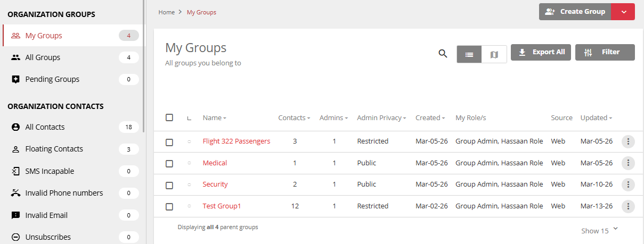Click the Export All button

[541, 52]
